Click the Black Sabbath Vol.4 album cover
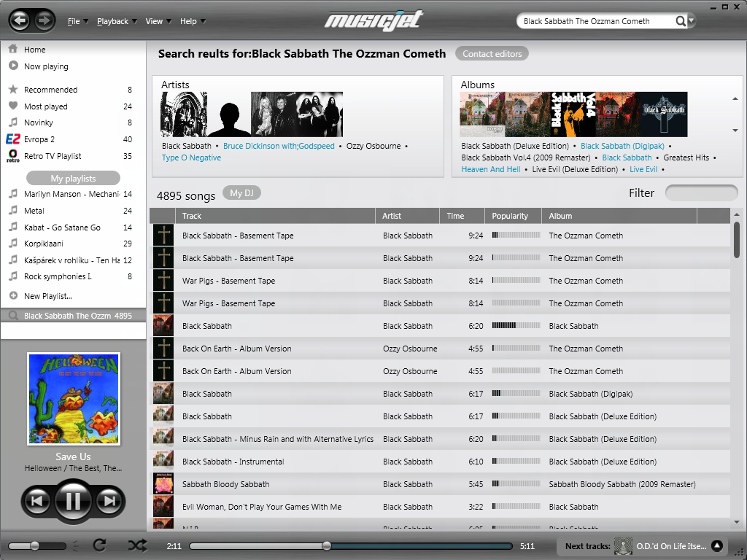Viewport: 747px width, 560px height. (573, 114)
